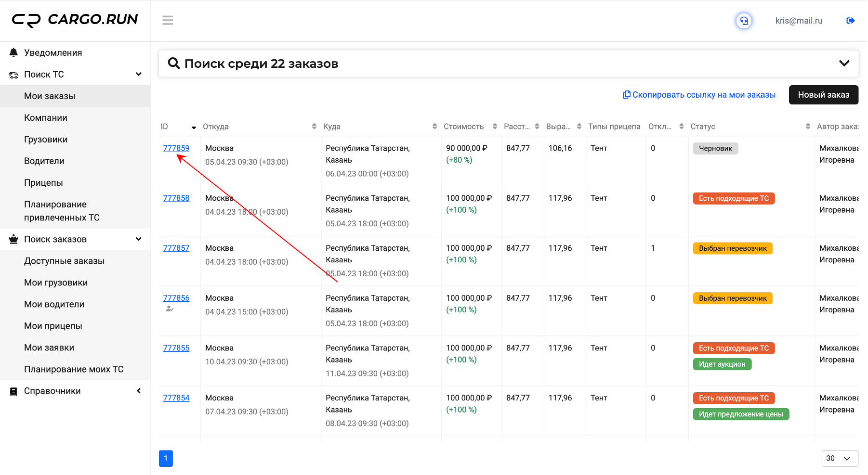This screenshot has height=475, width=868.
Task: Open Планирование привлеченных ТС
Action: 75,211
